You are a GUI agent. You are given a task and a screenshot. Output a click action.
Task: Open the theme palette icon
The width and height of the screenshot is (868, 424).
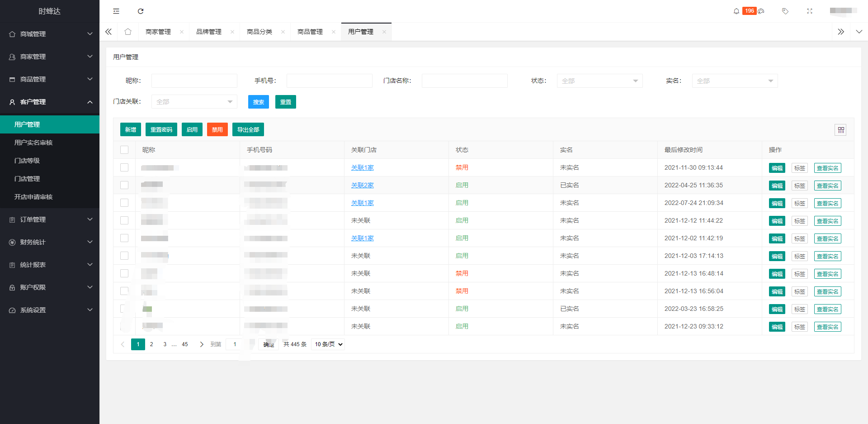coord(761,11)
